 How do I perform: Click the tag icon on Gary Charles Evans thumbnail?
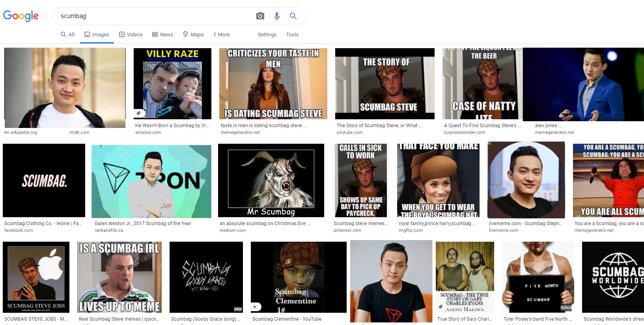click(x=441, y=307)
